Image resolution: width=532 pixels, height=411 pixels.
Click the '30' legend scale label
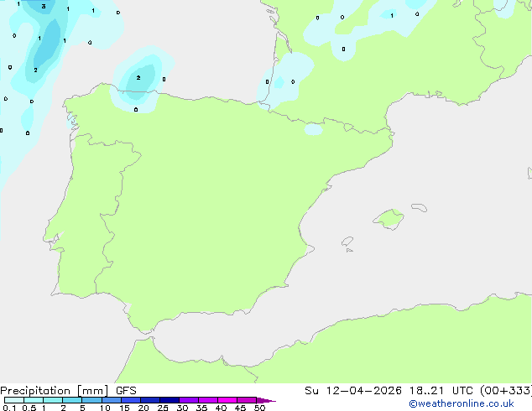coord(182,408)
